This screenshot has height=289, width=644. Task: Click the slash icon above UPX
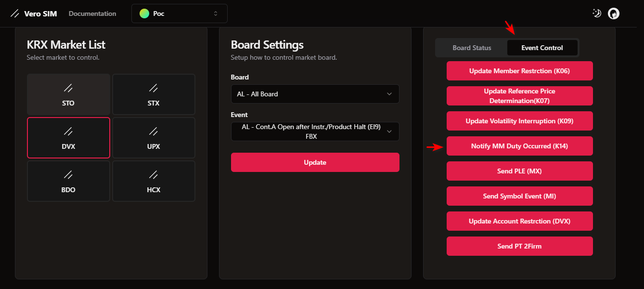[x=154, y=131]
